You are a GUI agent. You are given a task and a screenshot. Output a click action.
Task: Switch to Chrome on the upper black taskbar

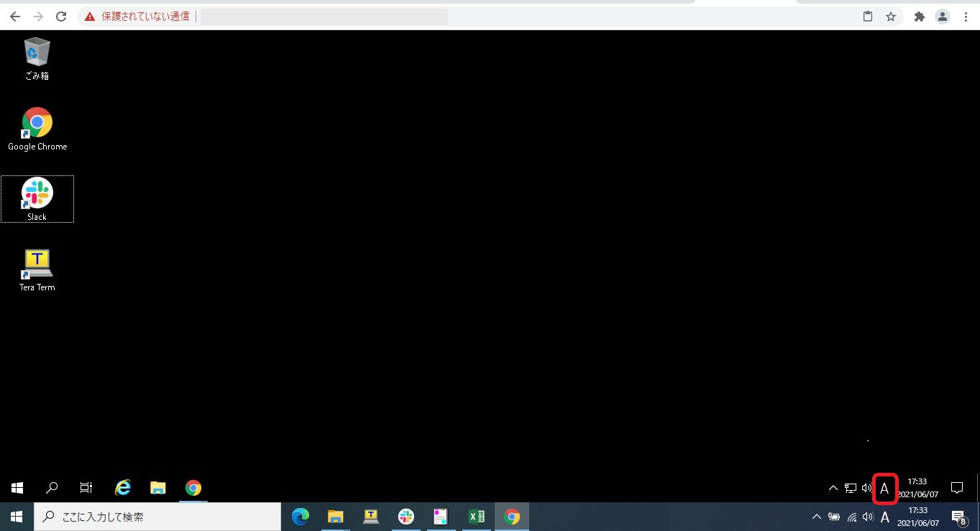193,488
